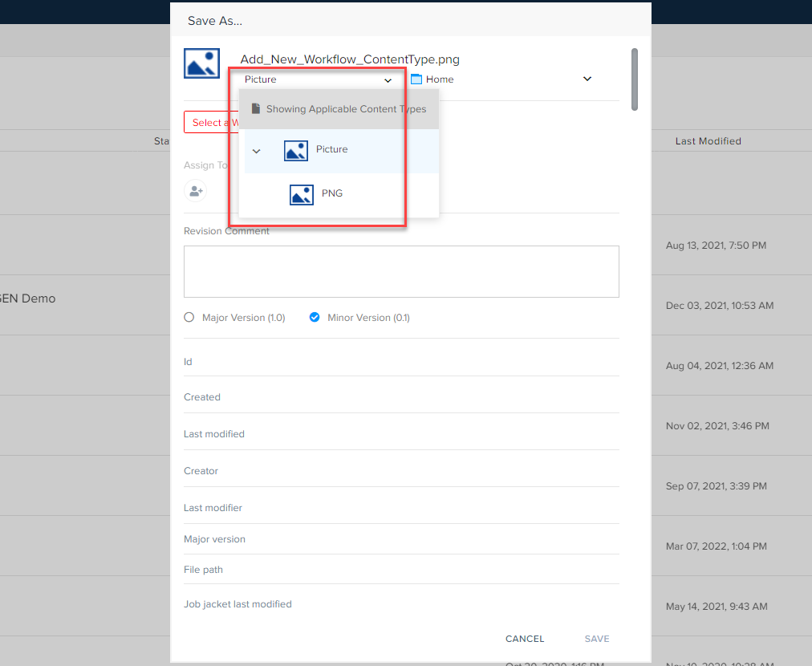Choose PNG in the content type list

(342, 195)
